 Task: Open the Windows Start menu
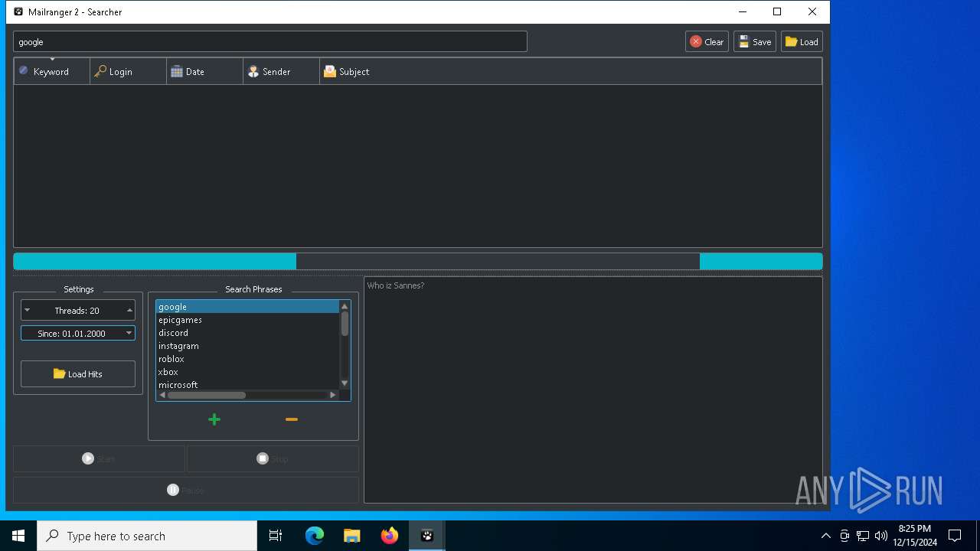pos(18,536)
